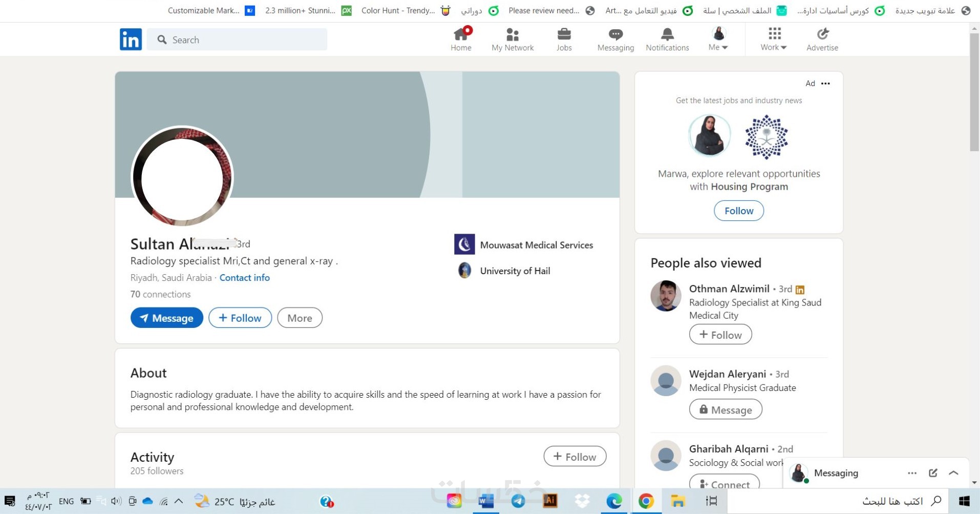This screenshot has width=980, height=514.
Task: Open Othman Alzwimil's profile
Action: (x=729, y=289)
